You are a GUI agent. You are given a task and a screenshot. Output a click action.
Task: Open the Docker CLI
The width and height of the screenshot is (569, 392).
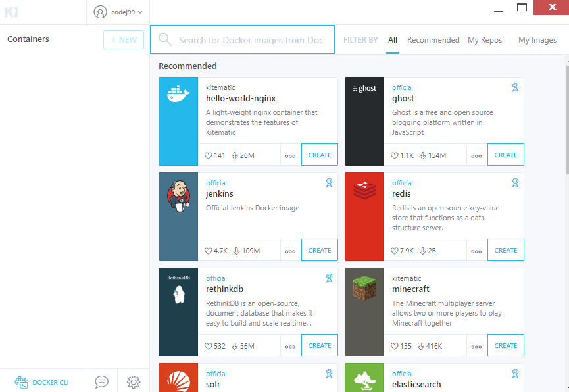[42, 382]
